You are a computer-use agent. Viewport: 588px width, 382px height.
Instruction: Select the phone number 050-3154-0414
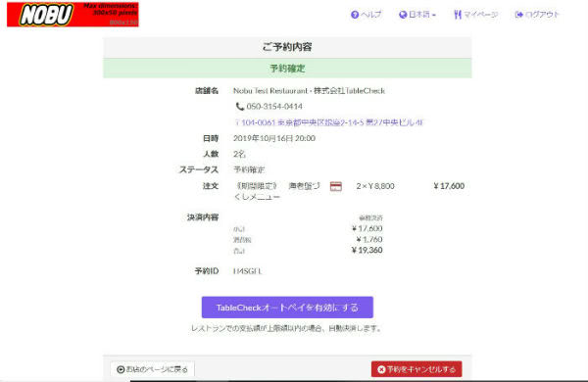pos(274,107)
